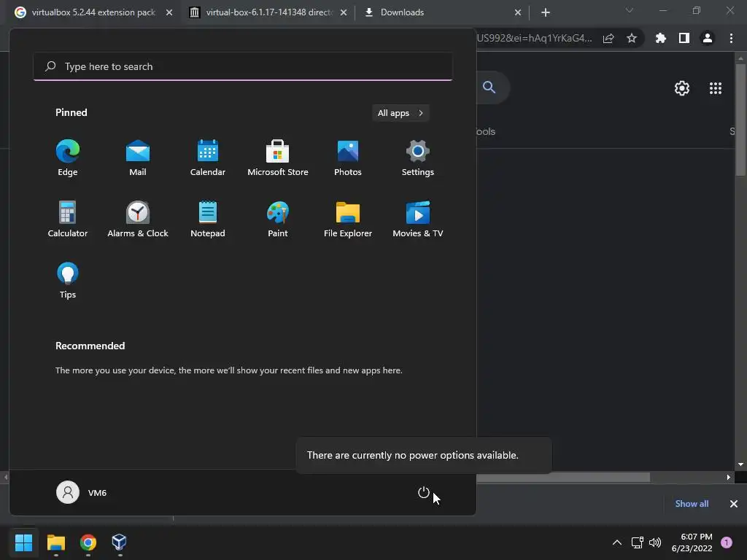Open the network status tray icon
The width and height of the screenshot is (747, 560).
tap(637, 542)
